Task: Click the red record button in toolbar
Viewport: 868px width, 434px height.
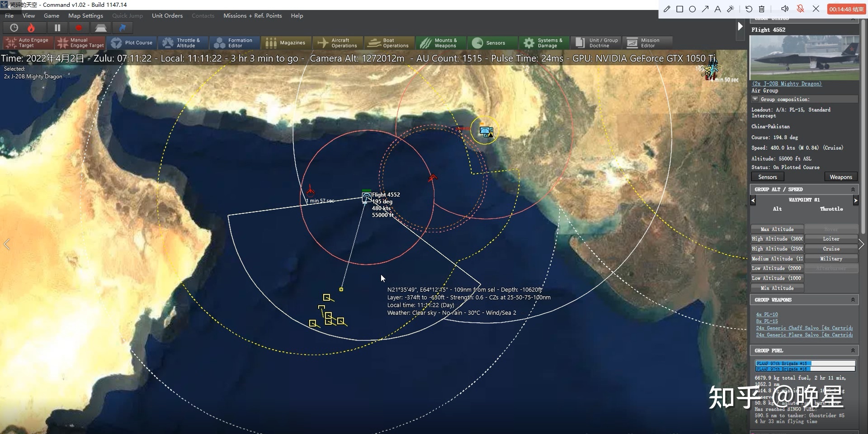Action: 79,28
